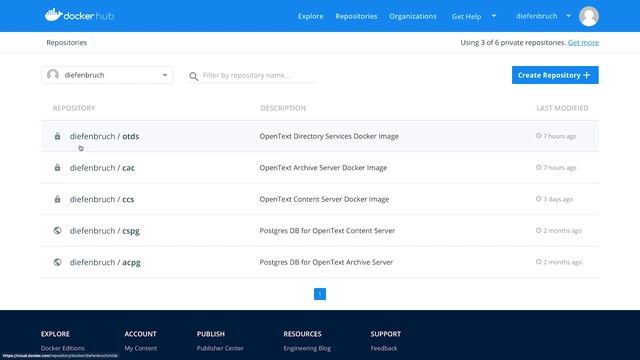Click REPOSITORY column header
The width and height of the screenshot is (640, 360).
pyautogui.click(x=74, y=108)
